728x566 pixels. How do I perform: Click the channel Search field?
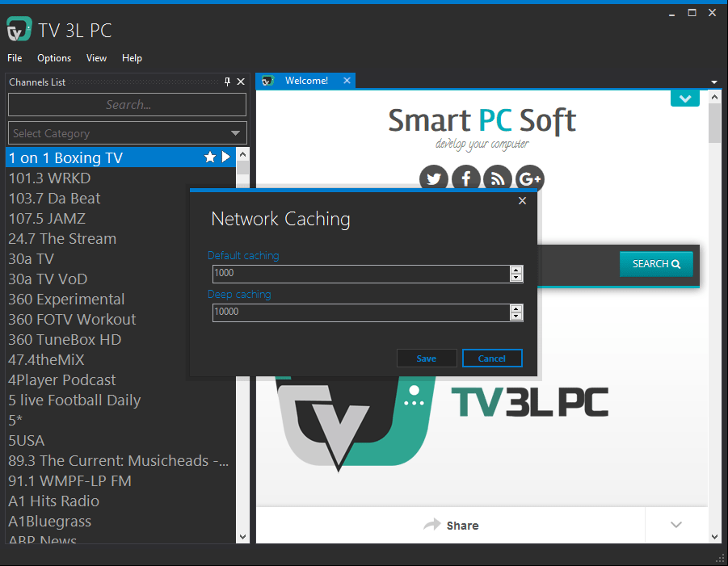tap(127, 104)
